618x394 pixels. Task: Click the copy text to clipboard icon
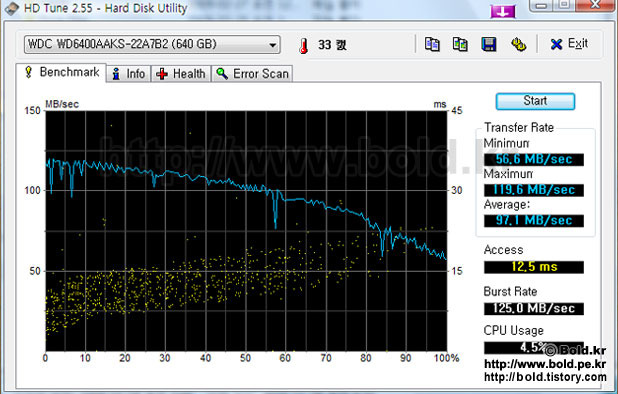click(x=432, y=44)
